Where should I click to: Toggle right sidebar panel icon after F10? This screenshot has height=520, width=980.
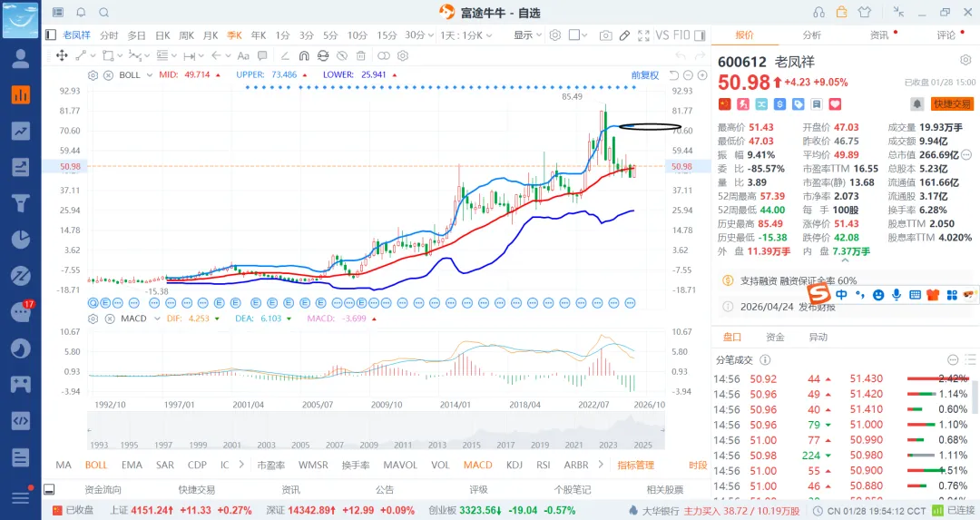point(700,35)
